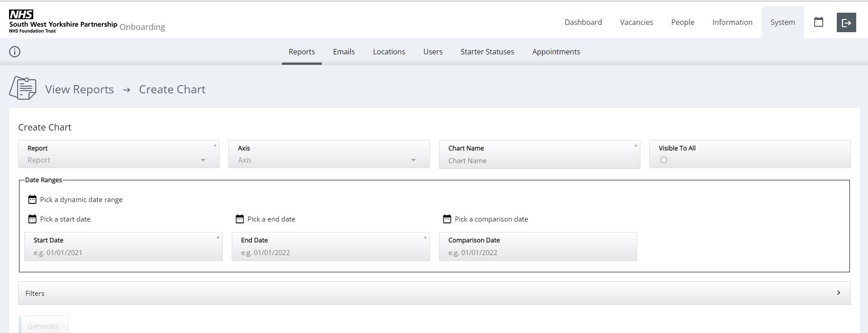Open the Report dropdown
The image size is (868, 333).
click(119, 160)
